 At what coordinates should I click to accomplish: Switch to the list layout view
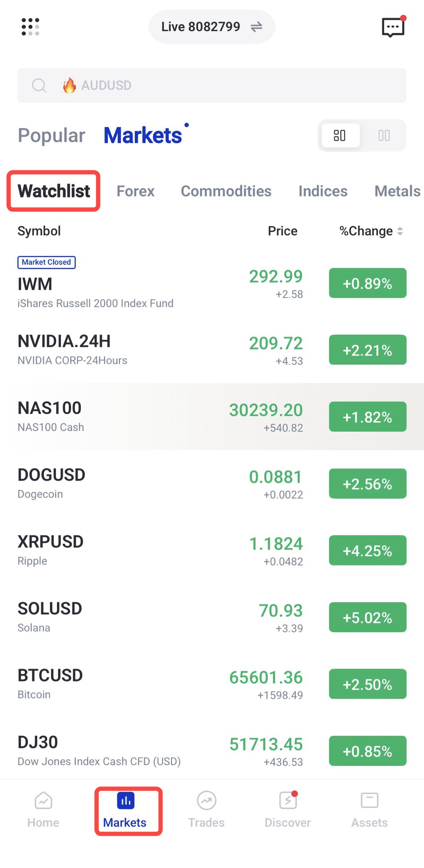340,135
